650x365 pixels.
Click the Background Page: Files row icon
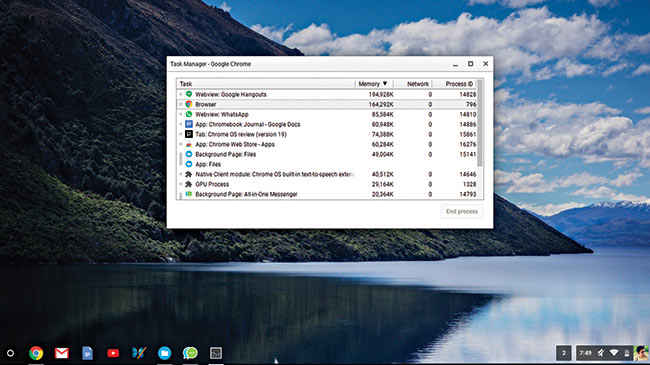189,154
